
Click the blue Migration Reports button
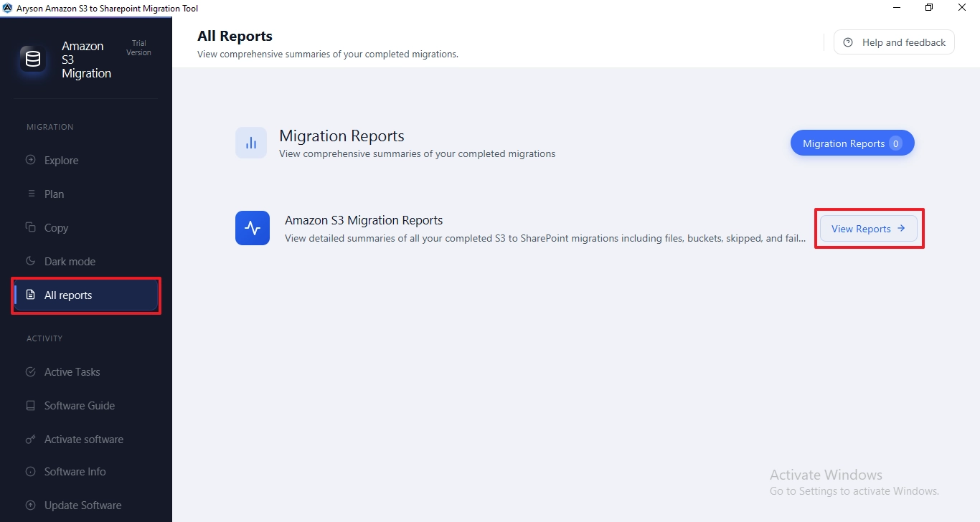click(852, 143)
